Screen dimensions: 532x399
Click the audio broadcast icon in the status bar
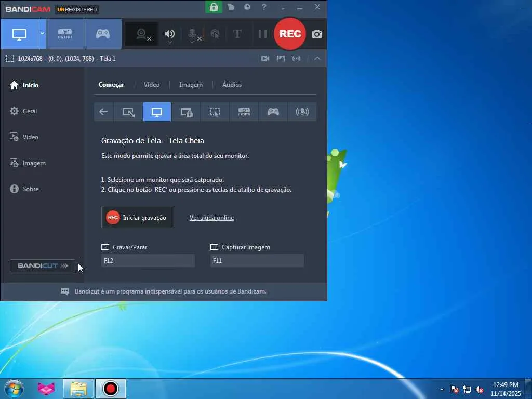click(296, 58)
